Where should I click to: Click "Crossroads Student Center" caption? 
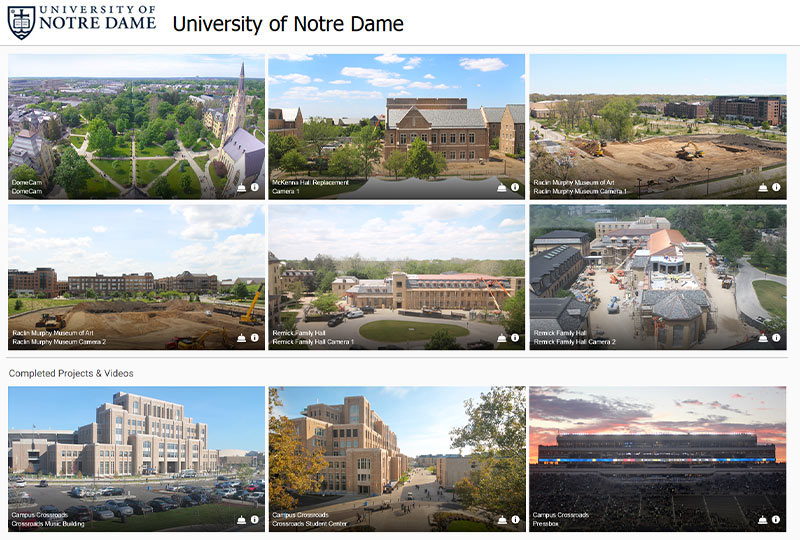click(x=310, y=524)
